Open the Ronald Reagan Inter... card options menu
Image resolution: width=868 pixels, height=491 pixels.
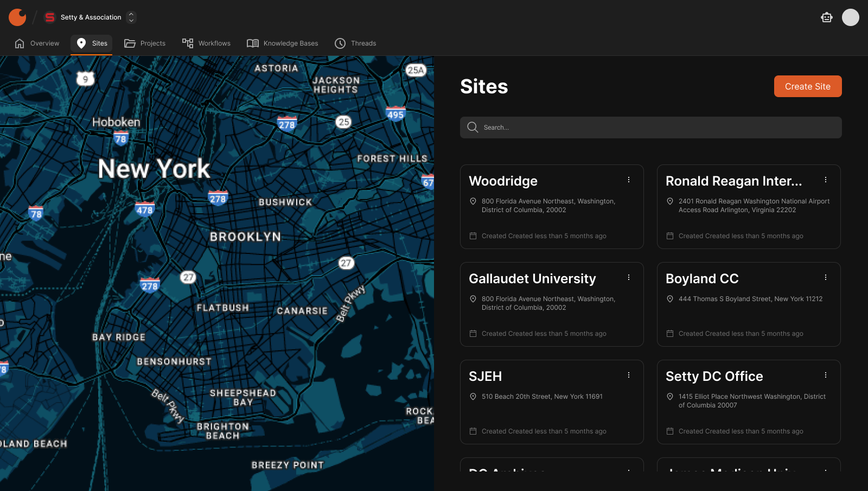tap(826, 180)
